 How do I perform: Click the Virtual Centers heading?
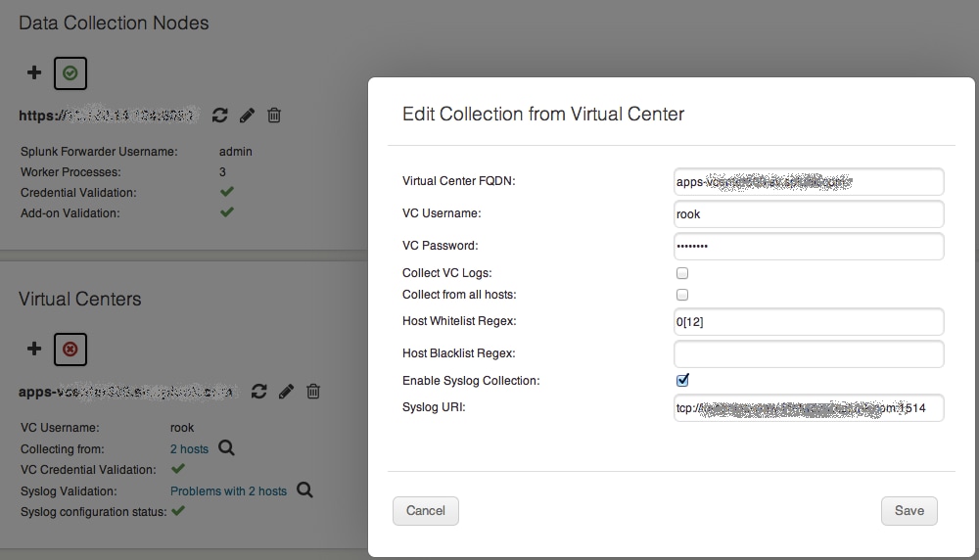pyautogui.click(x=80, y=299)
